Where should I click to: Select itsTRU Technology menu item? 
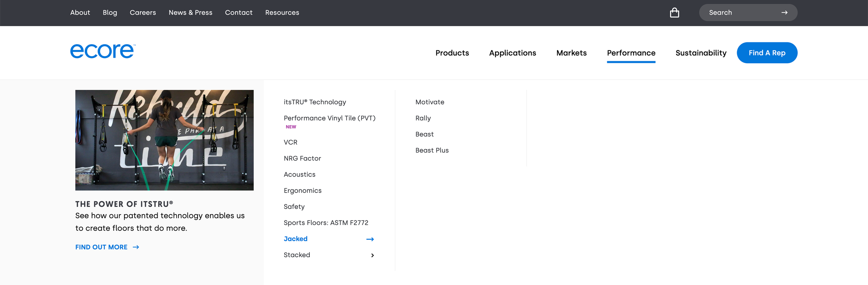315,102
